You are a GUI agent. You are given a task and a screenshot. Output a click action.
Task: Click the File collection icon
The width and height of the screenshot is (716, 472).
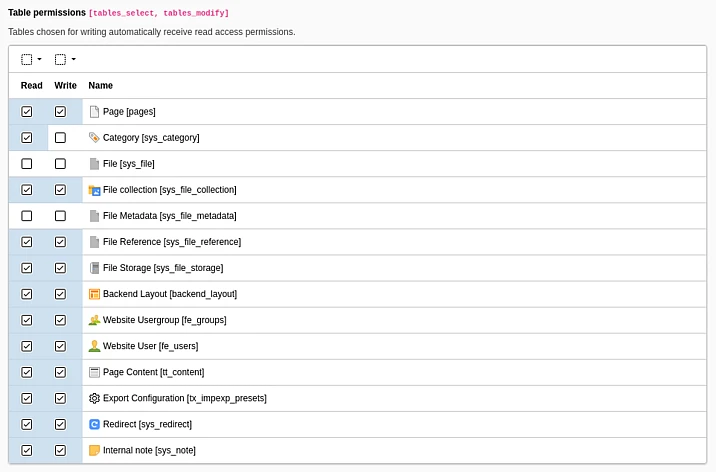[94, 190]
